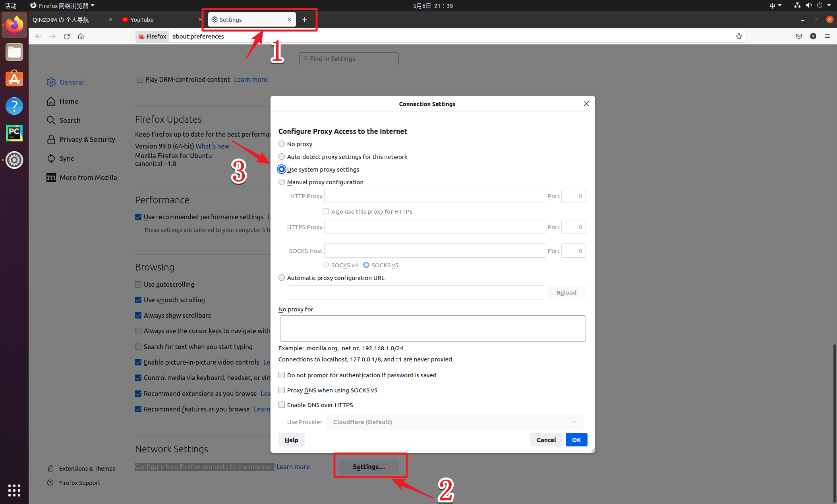The image size is (837, 504).
Task: Click the No proxy for input field
Action: [x=432, y=328]
